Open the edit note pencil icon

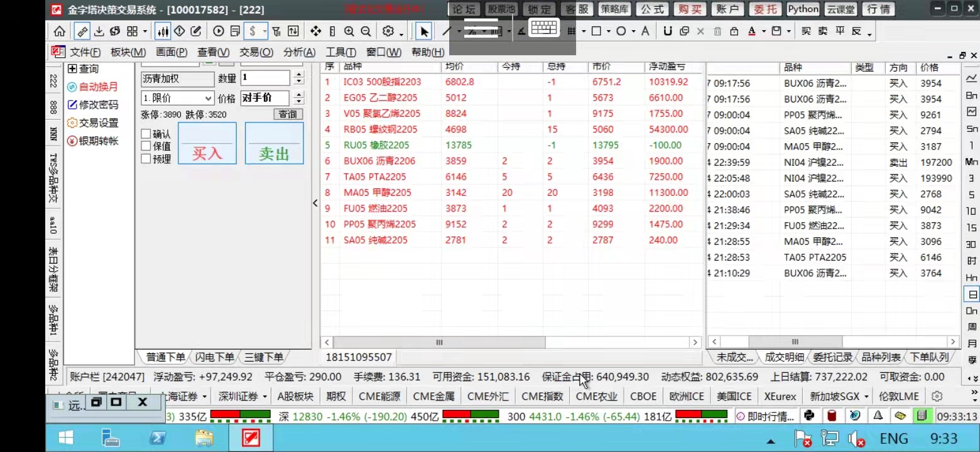click(x=195, y=31)
